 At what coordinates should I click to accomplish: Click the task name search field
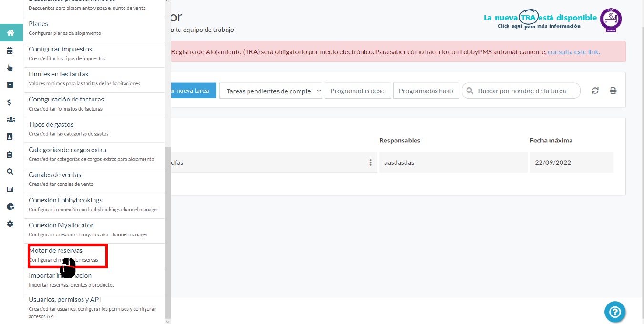525,91
